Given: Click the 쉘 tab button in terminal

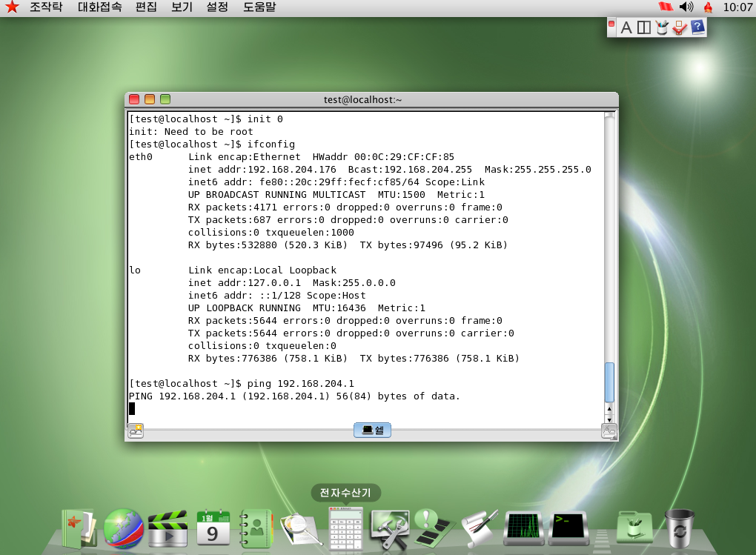Looking at the screenshot, I should (372, 430).
